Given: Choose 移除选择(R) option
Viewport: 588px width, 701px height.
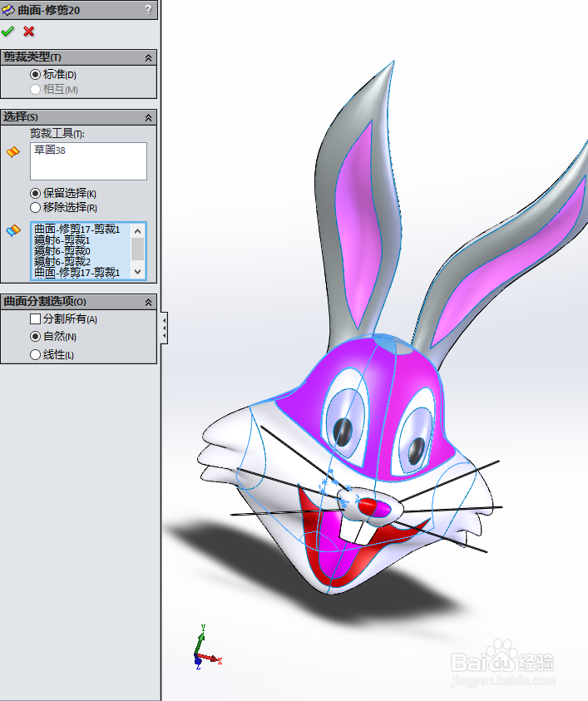Looking at the screenshot, I should 35,207.
